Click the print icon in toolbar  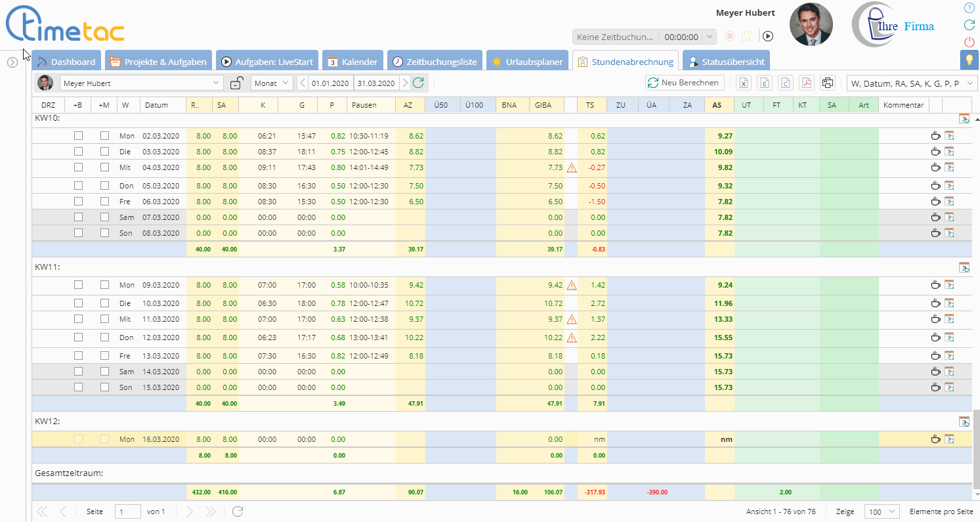click(828, 83)
